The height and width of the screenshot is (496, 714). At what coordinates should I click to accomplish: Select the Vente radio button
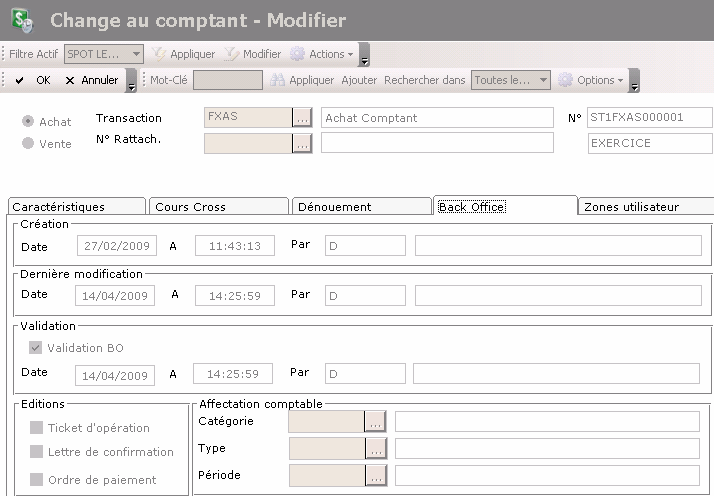28,144
